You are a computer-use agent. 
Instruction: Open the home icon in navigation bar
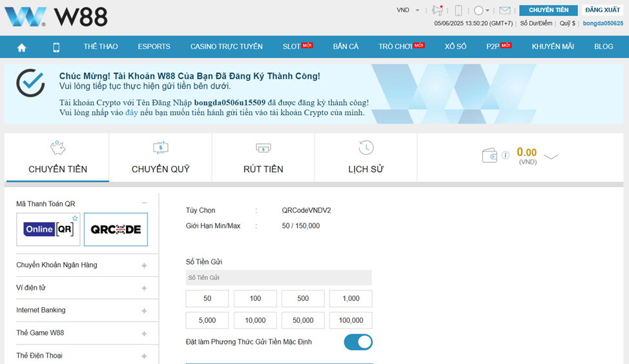coord(22,48)
